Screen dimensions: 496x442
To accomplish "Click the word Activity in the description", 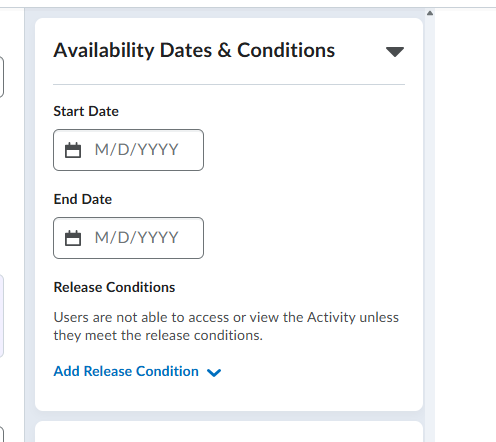I will pyautogui.click(x=331, y=318).
